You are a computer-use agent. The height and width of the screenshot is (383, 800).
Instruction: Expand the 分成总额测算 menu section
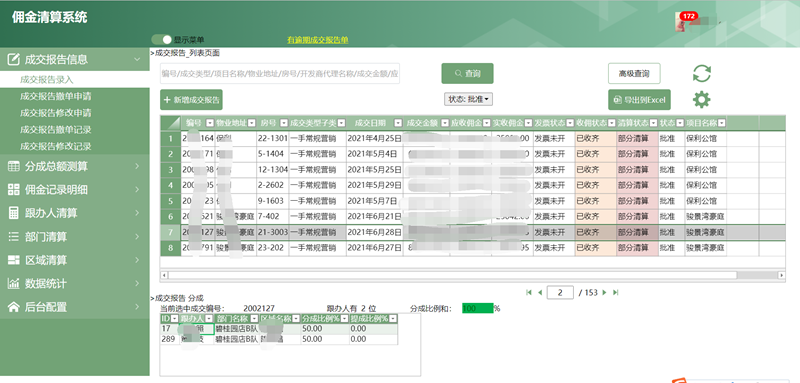(137, 166)
